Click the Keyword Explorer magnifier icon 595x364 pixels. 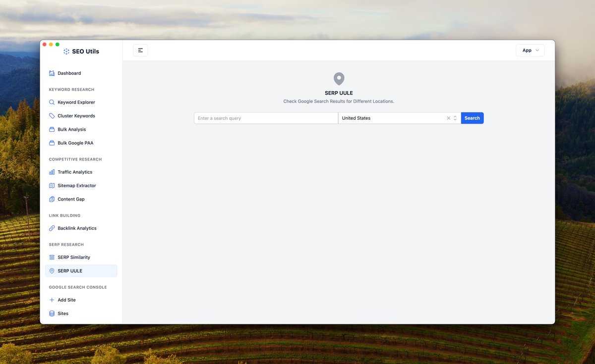pyautogui.click(x=52, y=103)
